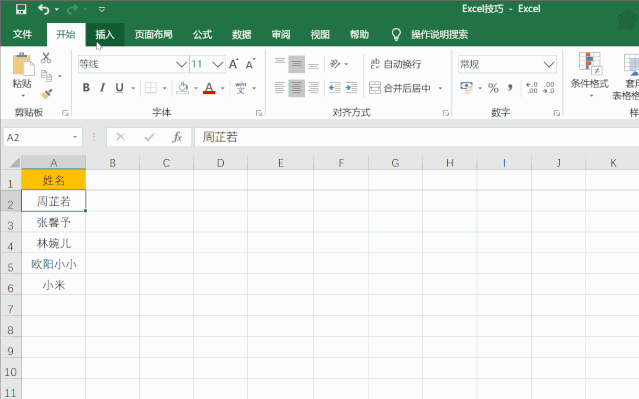639x399 pixels.
Task: Open the 合并后居中 dropdown arrow
Action: [x=441, y=88]
